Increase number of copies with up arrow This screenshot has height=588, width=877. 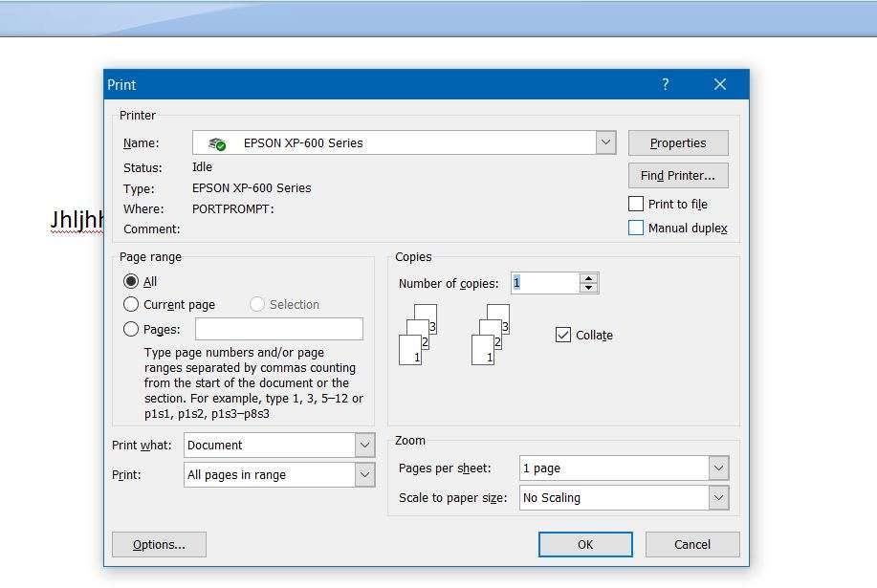point(588,278)
